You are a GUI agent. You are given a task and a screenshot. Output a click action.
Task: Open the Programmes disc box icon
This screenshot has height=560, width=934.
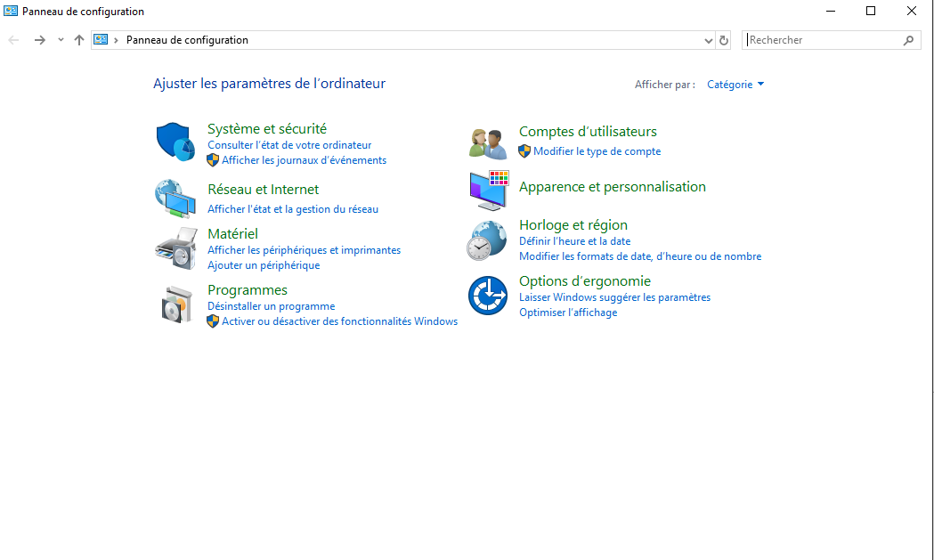(175, 304)
